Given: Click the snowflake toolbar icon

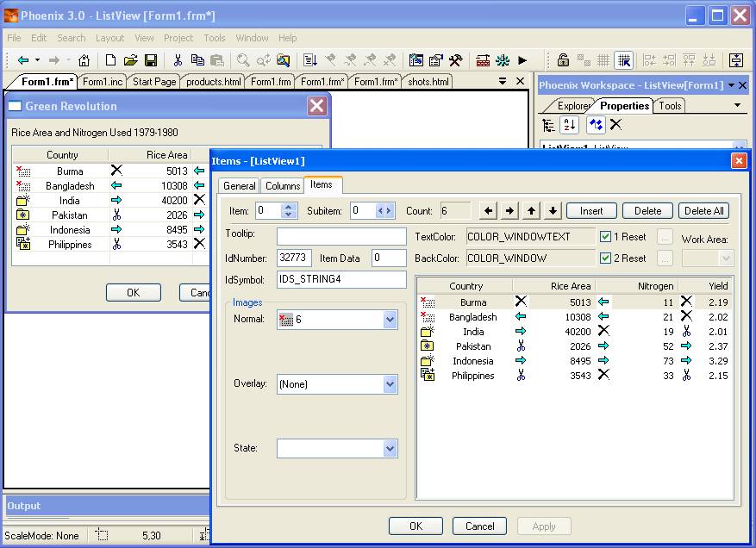Looking at the screenshot, I should coord(503,60).
